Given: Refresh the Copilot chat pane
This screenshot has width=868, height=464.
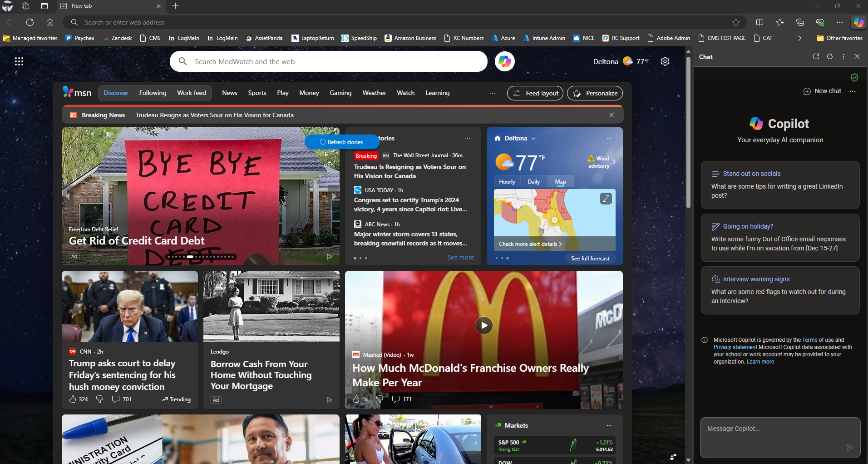Looking at the screenshot, I should click(830, 56).
